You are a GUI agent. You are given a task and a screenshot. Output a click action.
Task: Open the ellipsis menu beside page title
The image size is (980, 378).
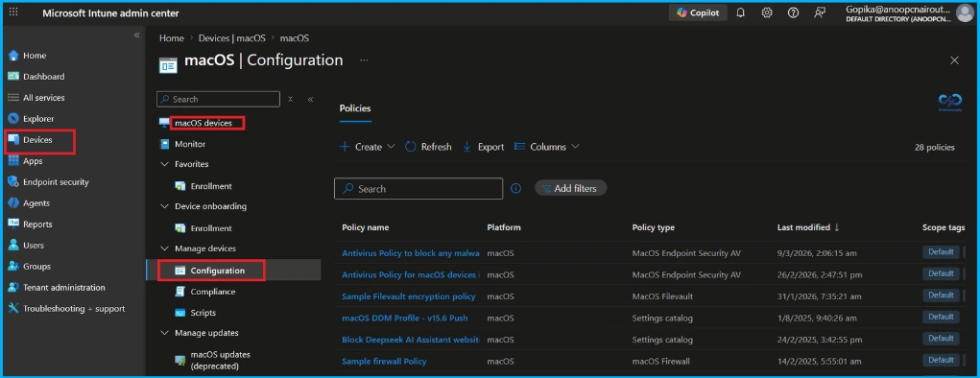364,60
